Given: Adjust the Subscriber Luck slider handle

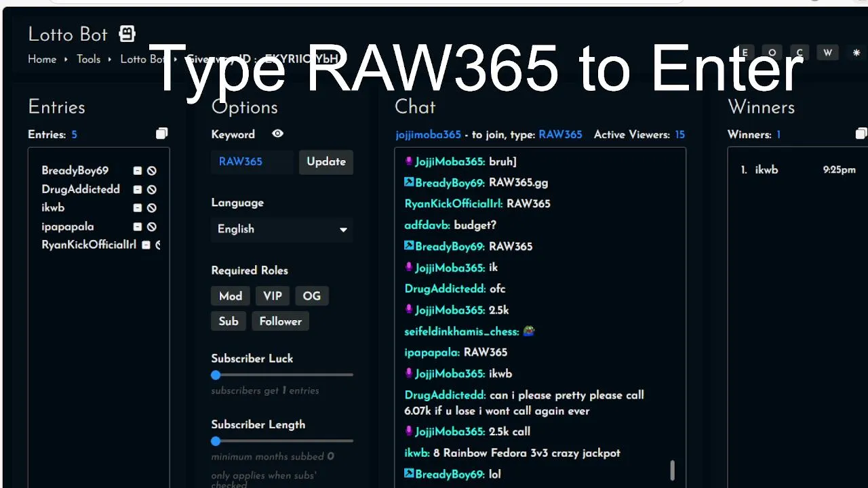Looking at the screenshot, I should pos(216,375).
